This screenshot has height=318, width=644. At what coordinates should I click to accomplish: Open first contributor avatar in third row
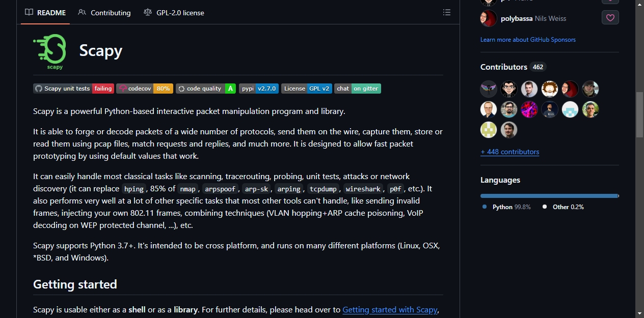pos(489,130)
